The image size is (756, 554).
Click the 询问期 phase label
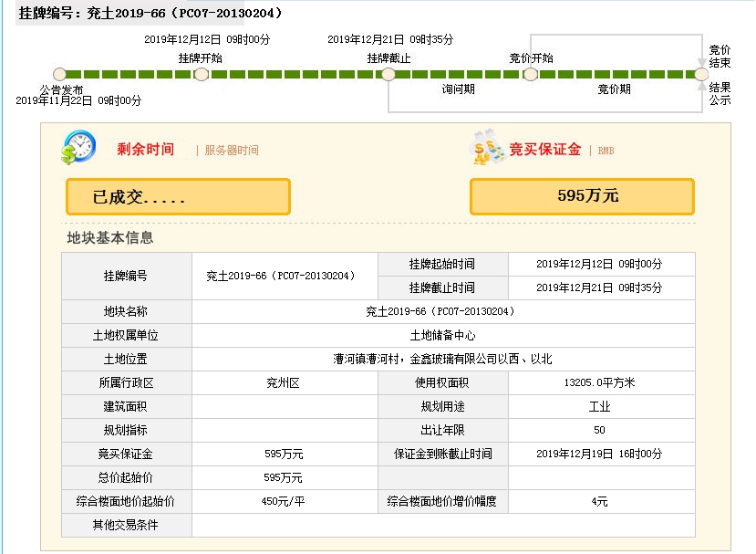coord(458,89)
